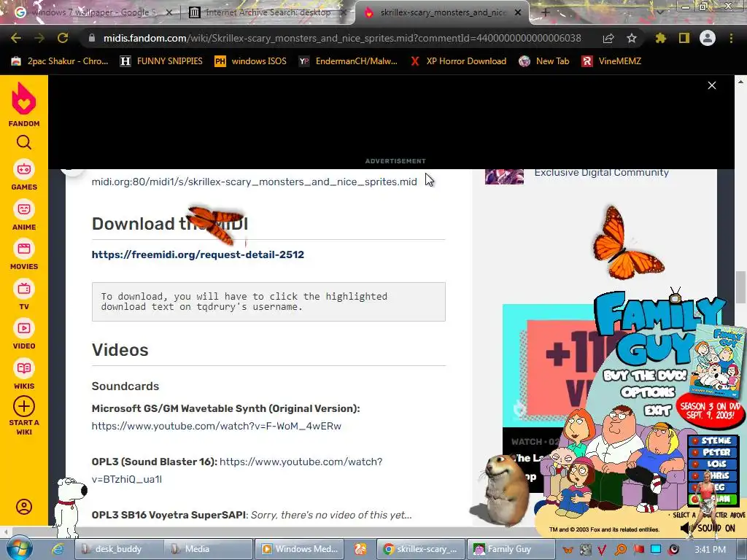Switch to desk_buddy taskbar window

119,549
